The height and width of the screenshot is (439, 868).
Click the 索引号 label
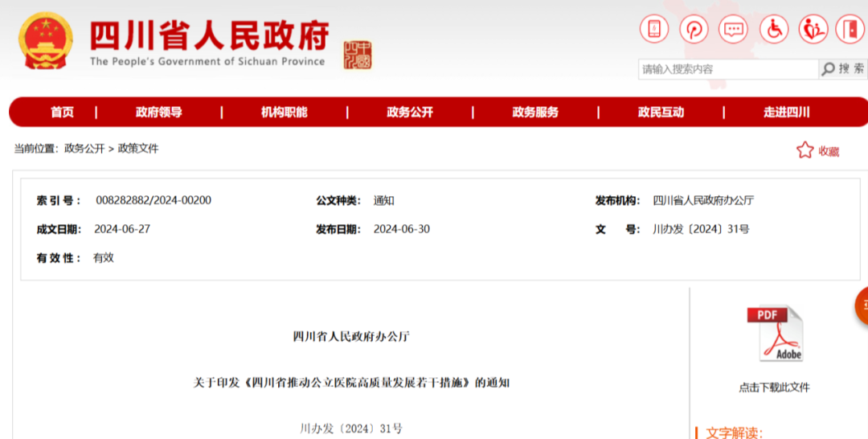[x=59, y=200]
